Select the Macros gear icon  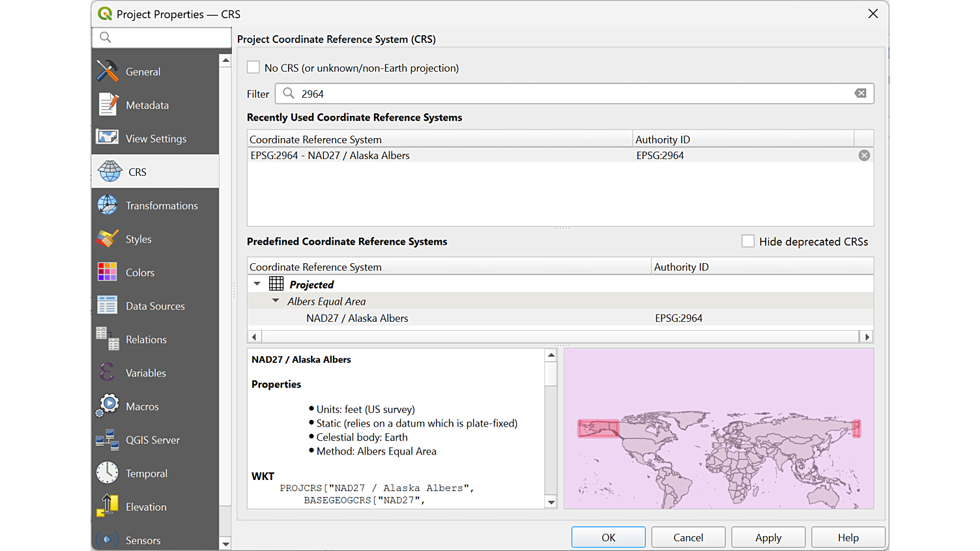(x=108, y=406)
